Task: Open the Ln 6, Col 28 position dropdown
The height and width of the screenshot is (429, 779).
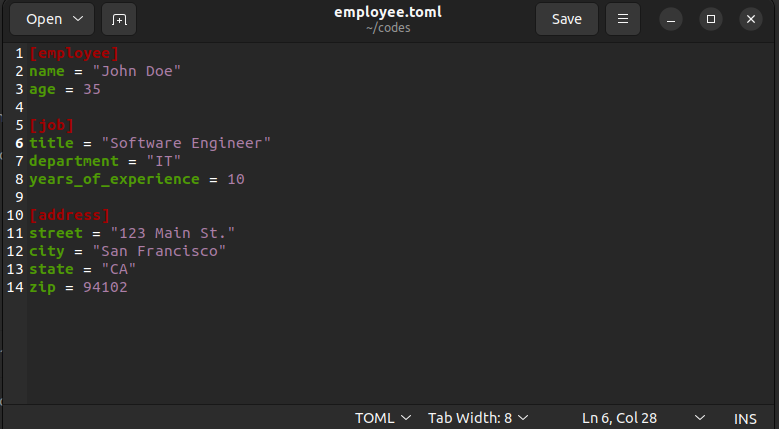Action: 643,418
